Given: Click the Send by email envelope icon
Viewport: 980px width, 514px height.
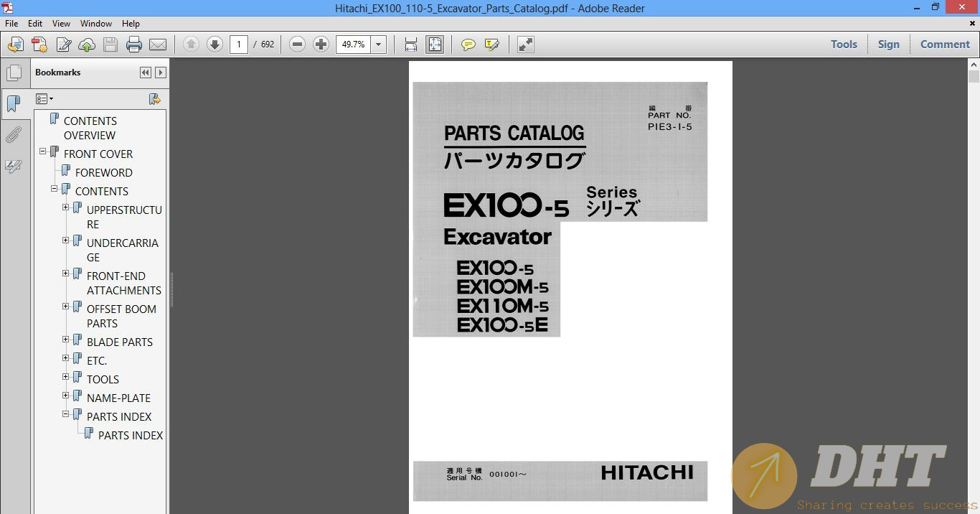Looking at the screenshot, I should point(158,45).
